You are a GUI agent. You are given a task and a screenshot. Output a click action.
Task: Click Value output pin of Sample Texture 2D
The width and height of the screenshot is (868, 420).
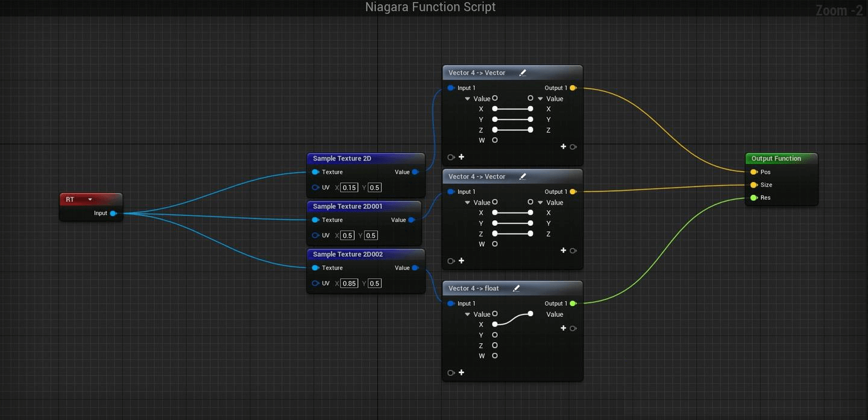(415, 172)
